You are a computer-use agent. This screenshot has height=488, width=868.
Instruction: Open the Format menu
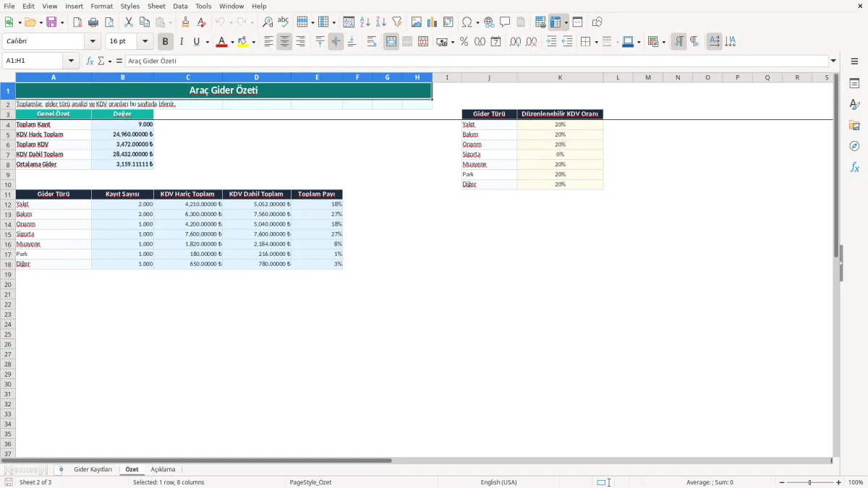click(101, 6)
